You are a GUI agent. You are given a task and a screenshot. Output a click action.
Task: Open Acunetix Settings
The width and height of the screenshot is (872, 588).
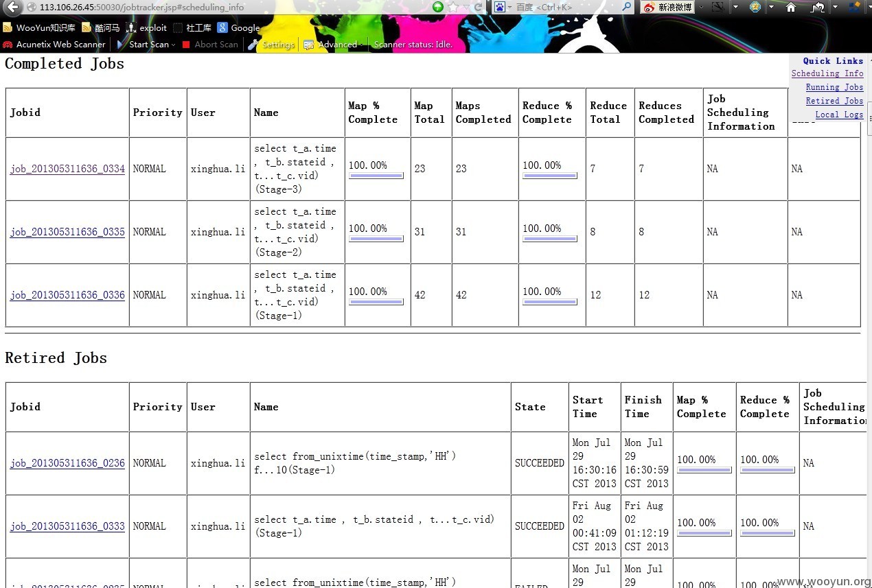tap(271, 44)
